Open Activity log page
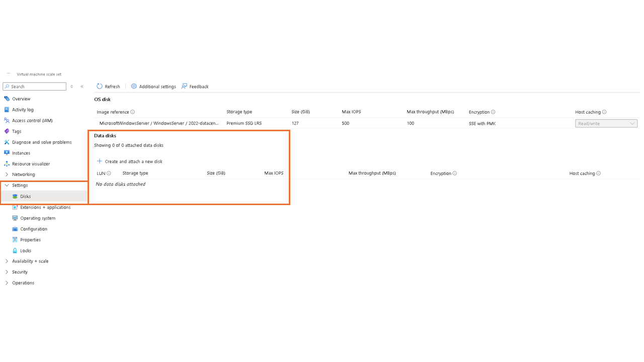The height and width of the screenshot is (362, 644). pos(23,110)
